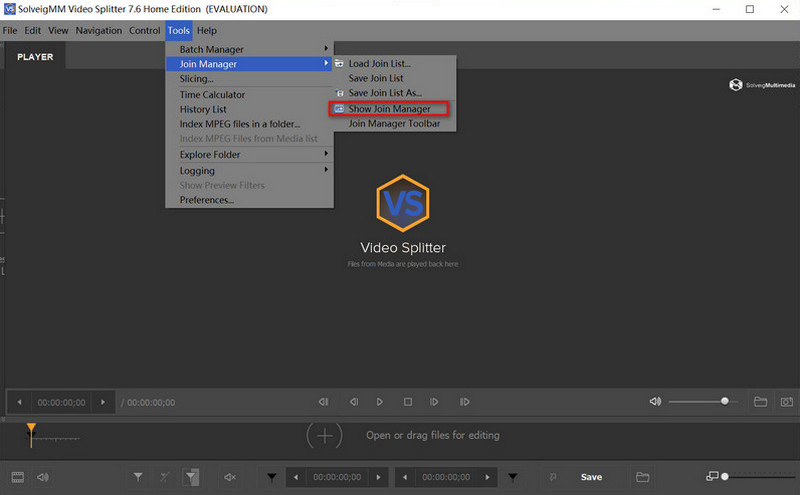Adjust the volume slider handle
The width and height of the screenshot is (800, 495).
tap(725, 402)
